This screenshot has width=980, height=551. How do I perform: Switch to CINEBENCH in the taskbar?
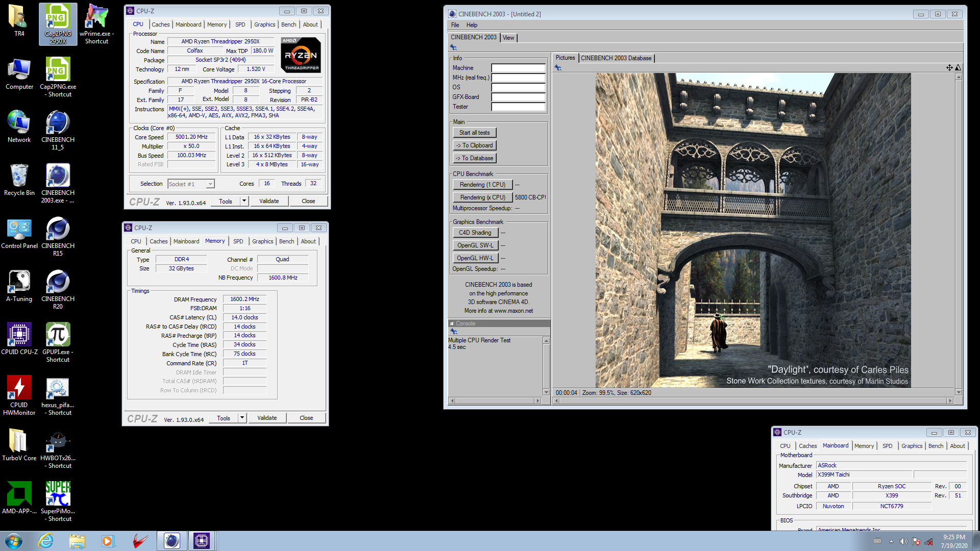point(171,541)
